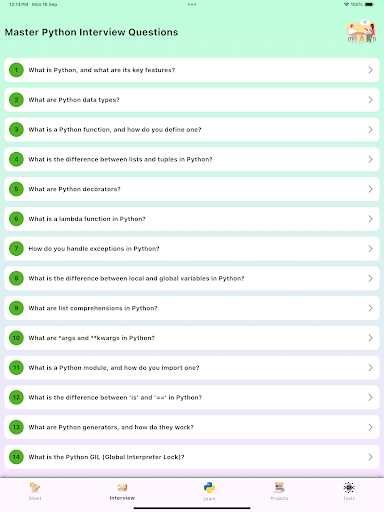The width and height of the screenshot is (384, 512).
Task: Open the Sheet tab icon
Action: point(35,487)
